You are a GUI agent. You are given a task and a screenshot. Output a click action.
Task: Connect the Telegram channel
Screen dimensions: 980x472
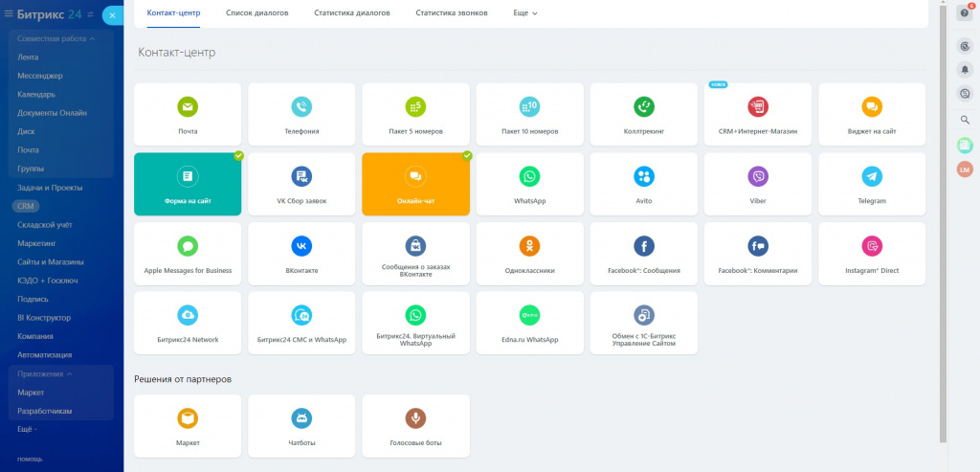pos(872,185)
